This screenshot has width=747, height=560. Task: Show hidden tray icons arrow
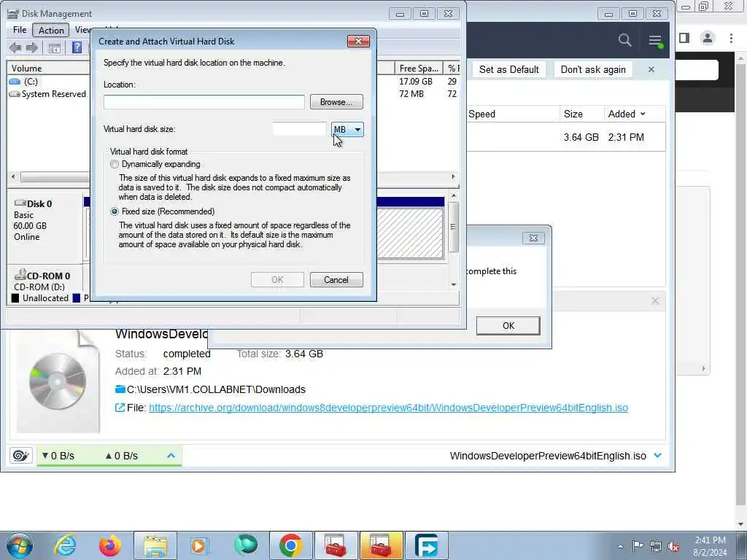click(x=620, y=546)
